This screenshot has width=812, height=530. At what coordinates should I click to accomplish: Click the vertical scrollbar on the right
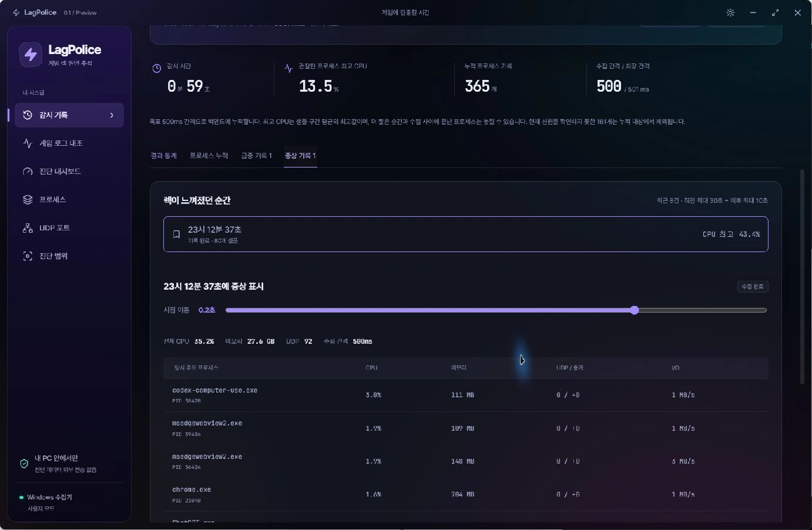[802, 276]
